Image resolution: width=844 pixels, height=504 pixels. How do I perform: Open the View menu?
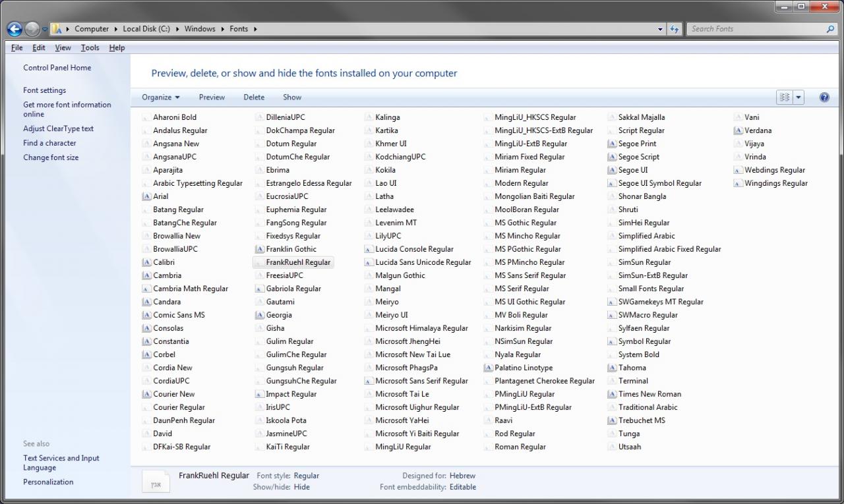click(x=63, y=47)
